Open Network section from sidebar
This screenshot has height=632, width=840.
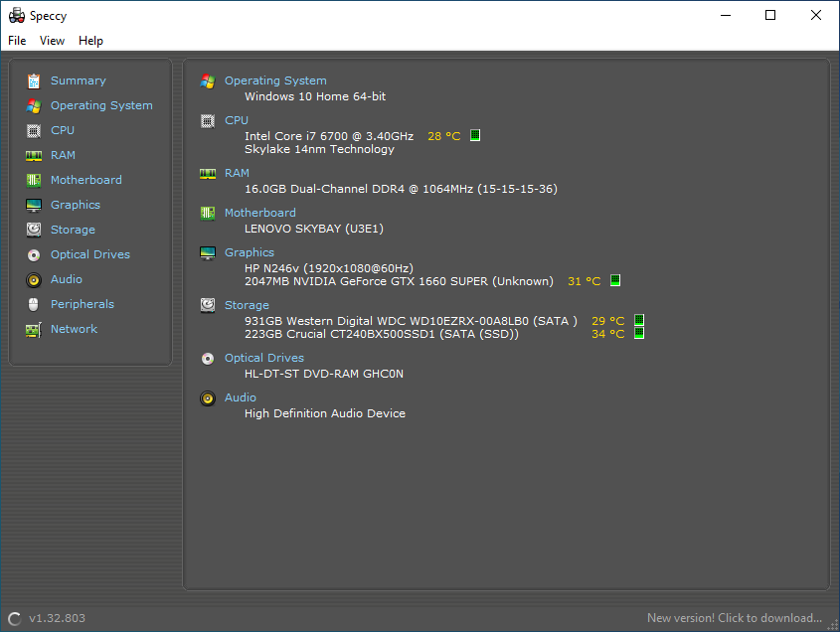tap(74, 329)
